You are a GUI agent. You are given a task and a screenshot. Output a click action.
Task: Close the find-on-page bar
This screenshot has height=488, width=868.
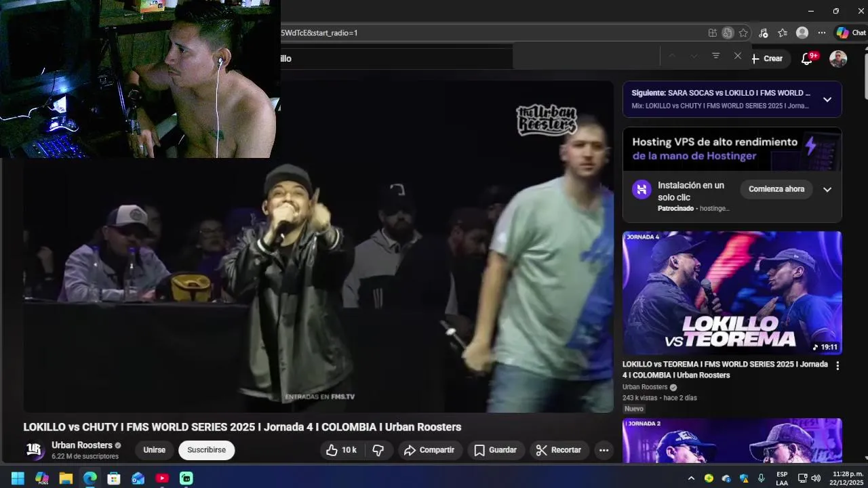click(x=738, y=56)
